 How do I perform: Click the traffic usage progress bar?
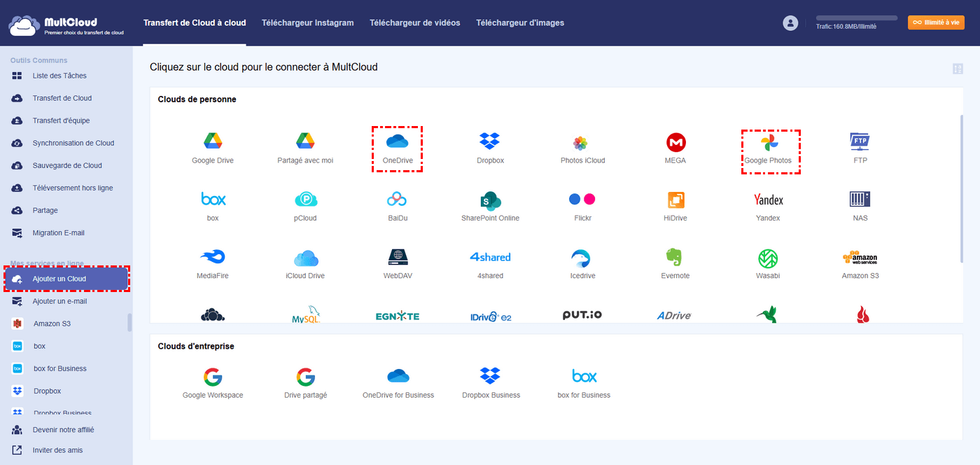pos(857,18)
